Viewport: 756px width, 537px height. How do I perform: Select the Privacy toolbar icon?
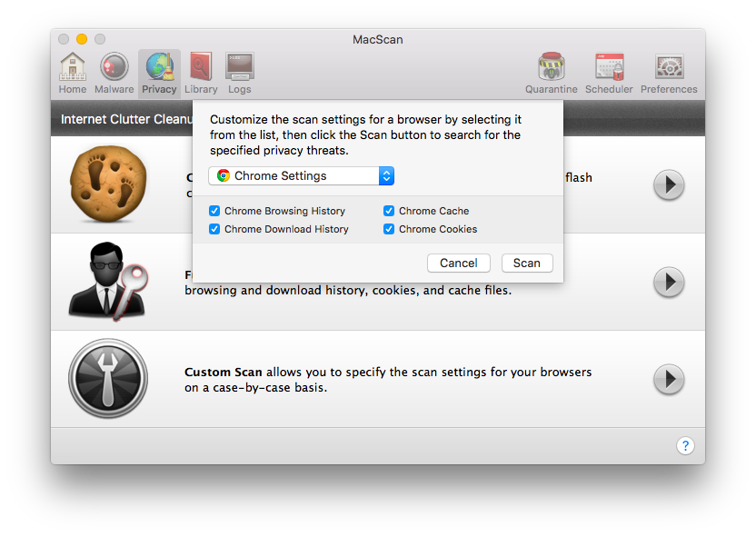(159, 74)
